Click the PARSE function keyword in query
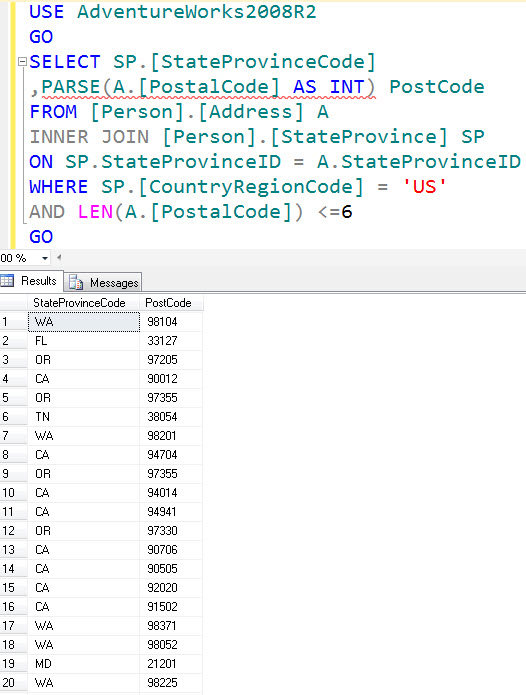The width and height of the screenshot is (526, 695). 71,87
